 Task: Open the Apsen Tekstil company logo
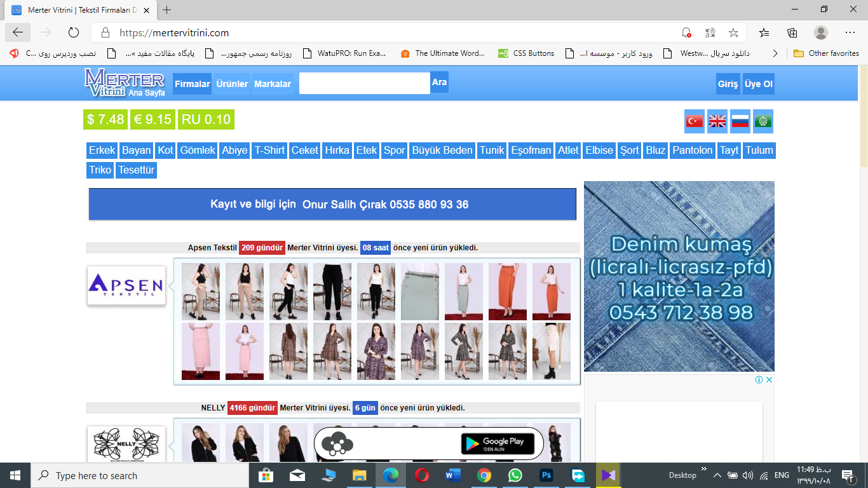[x=126, y=285]
